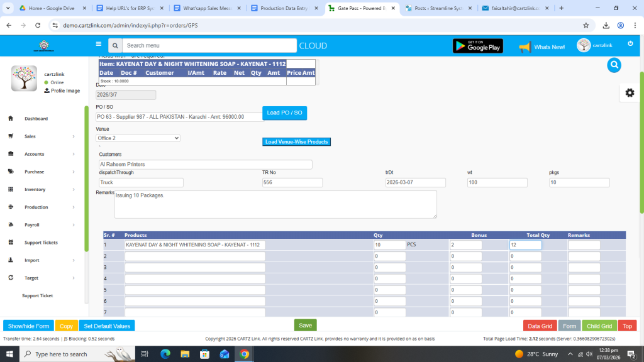Click the green Save button

pos(305,325)
